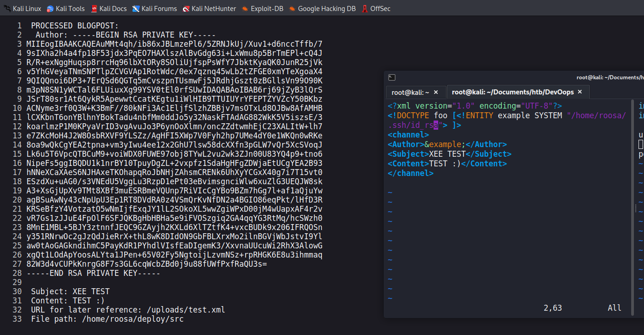Click the <Subject>XEE TEST line in vim
Screen dimensions: 644x335
450,154
